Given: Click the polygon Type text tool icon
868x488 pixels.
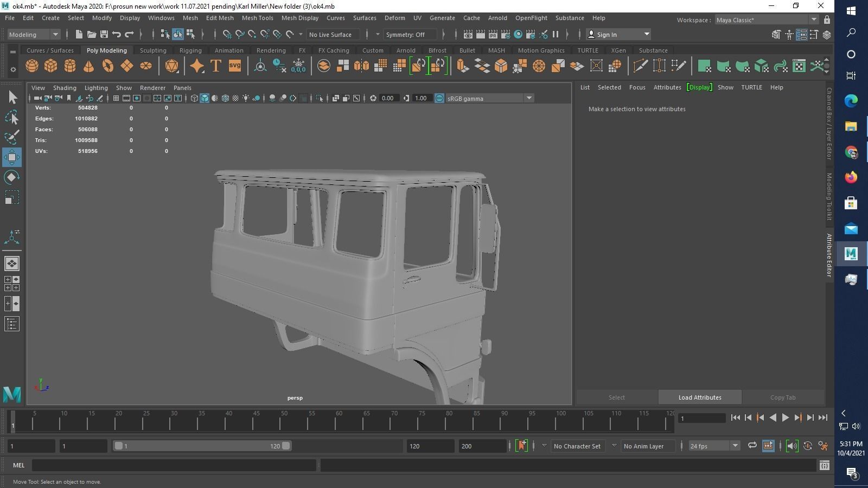Looking at the screenshot, I should point(216,66).
